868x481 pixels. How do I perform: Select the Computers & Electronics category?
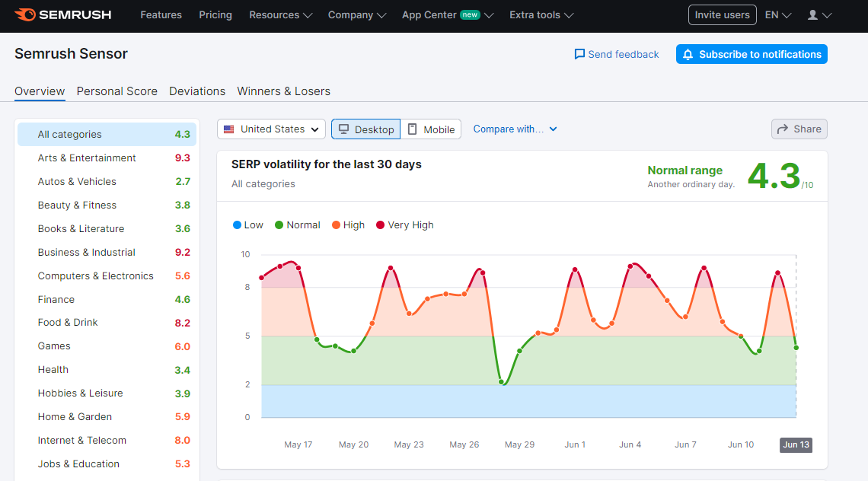click(107, 276)
